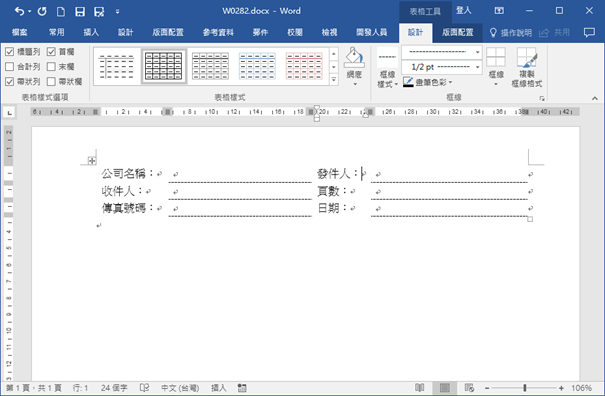
Task: Click the Undo arrow in the quick access toolbar
Action: pos(19,12)
